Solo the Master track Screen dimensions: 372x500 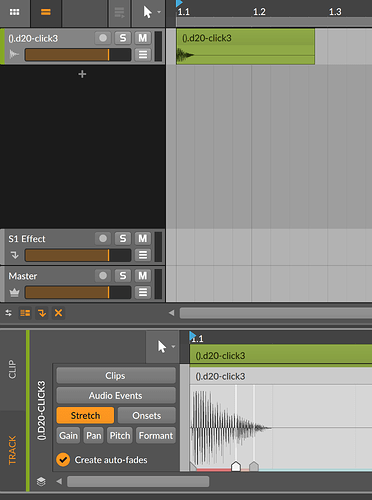[x=123, y=276]
